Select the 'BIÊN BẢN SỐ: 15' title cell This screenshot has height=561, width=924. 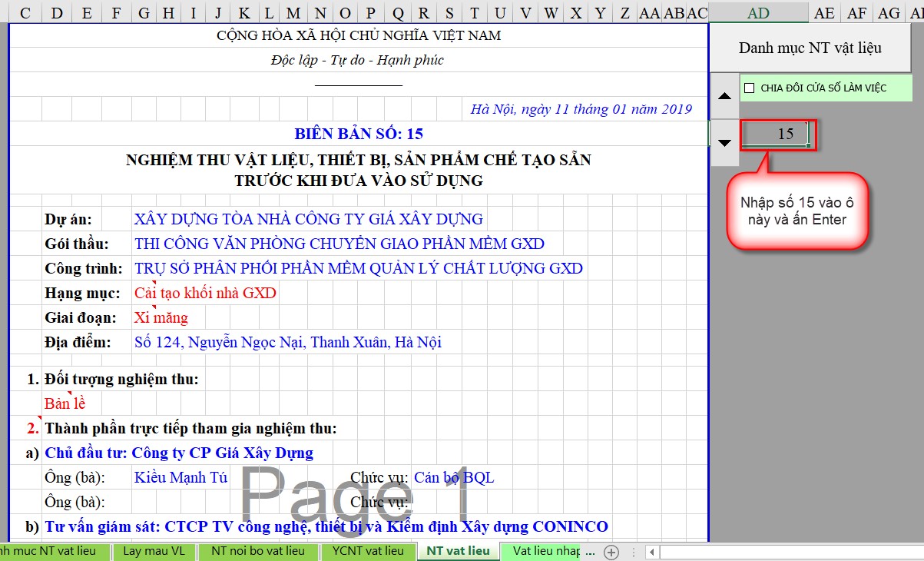click(x=358, y=134)
